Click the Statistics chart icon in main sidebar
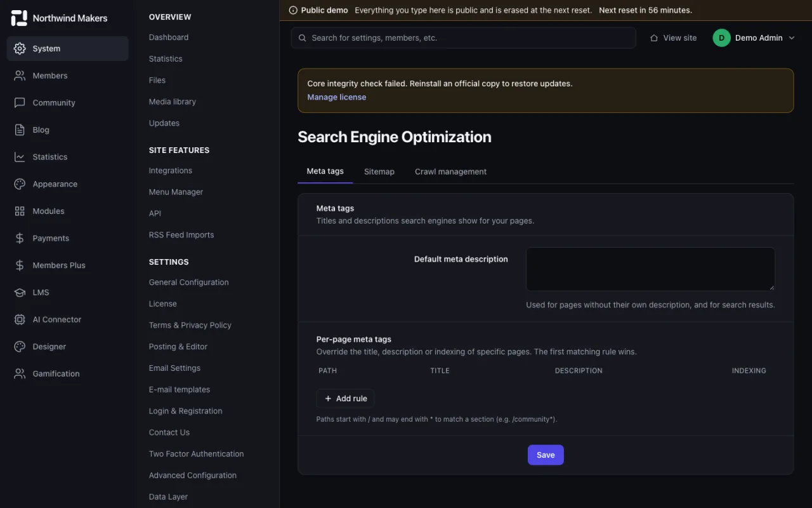Screen dimensions: 812x508 20,157
